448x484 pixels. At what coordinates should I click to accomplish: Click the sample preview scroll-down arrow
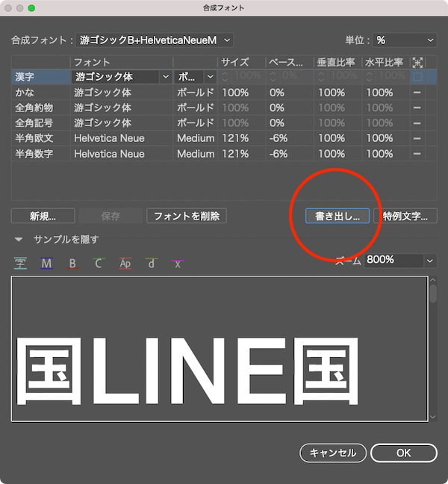tap(433, 417)
